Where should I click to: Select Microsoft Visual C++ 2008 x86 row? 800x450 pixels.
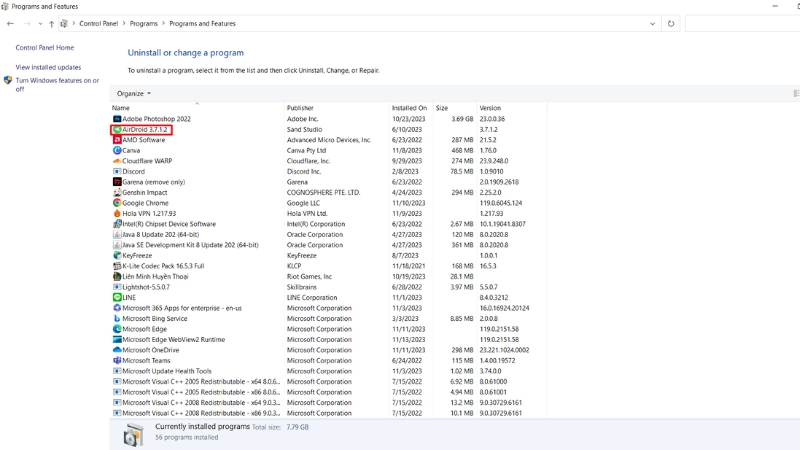coord(328,413)
